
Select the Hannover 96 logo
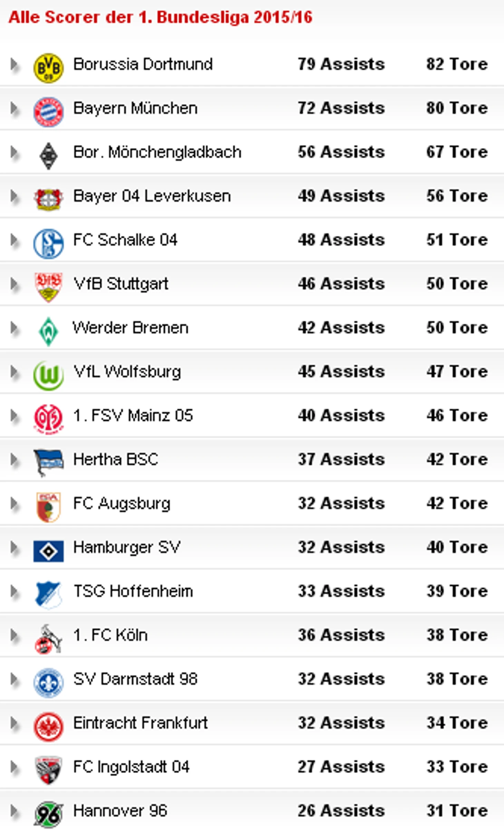point(48,814)
